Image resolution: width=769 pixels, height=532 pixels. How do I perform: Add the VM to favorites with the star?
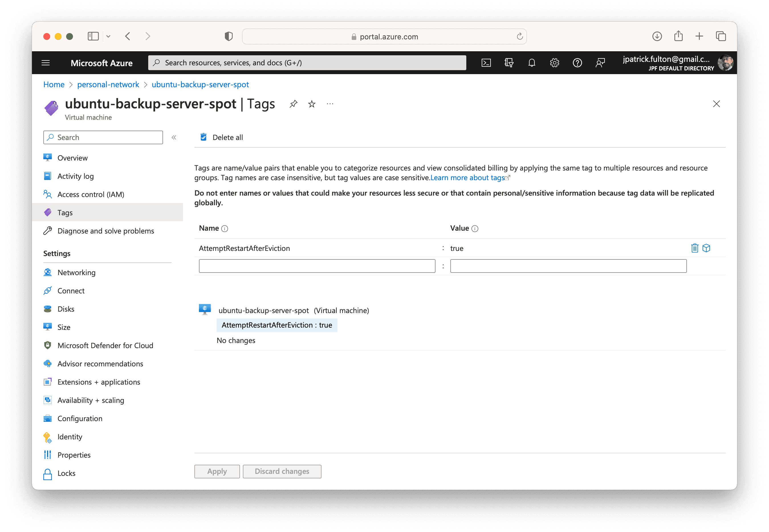click(x=312, y=104)
